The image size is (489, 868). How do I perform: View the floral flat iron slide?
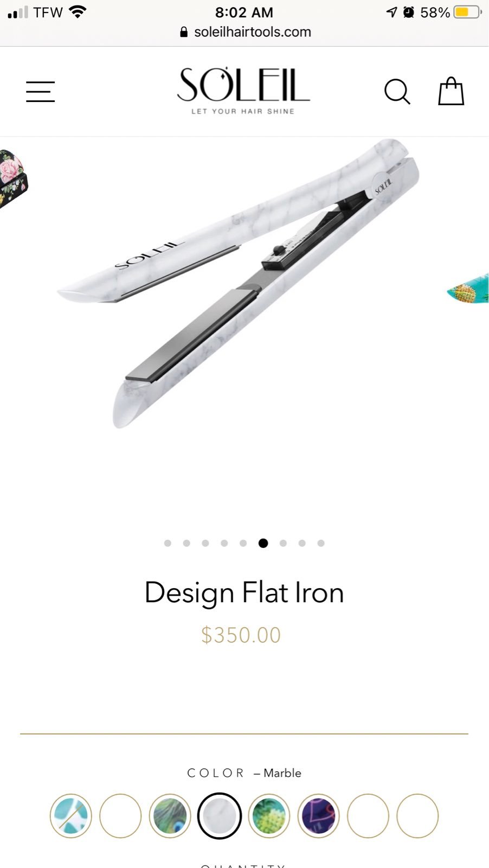[x=13, y=179]
